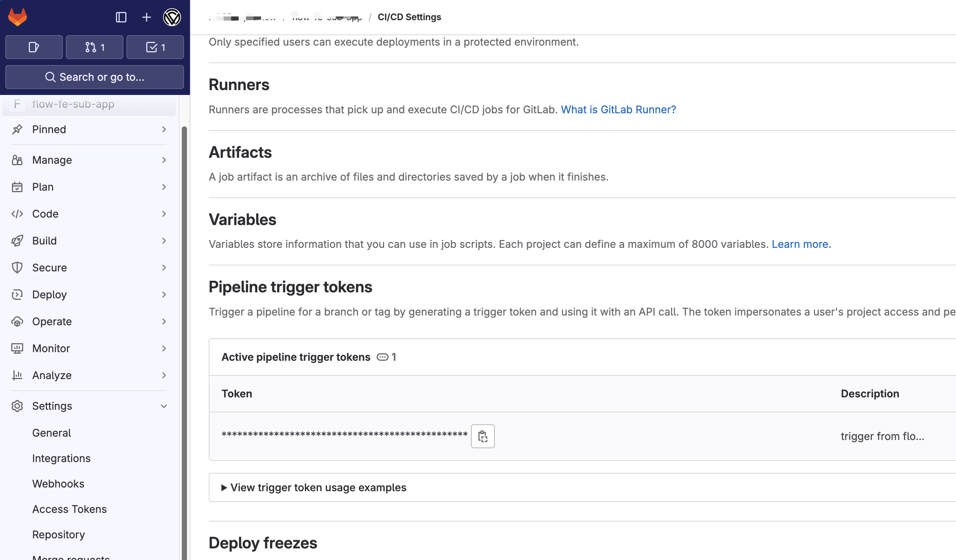Expand View trigger token usage examples
This screenshot has height=560, width=956.
coord(318,487)
